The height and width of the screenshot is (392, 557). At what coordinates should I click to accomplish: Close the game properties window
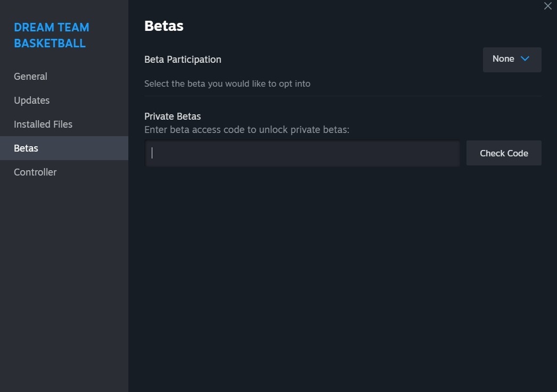[547, 6]
